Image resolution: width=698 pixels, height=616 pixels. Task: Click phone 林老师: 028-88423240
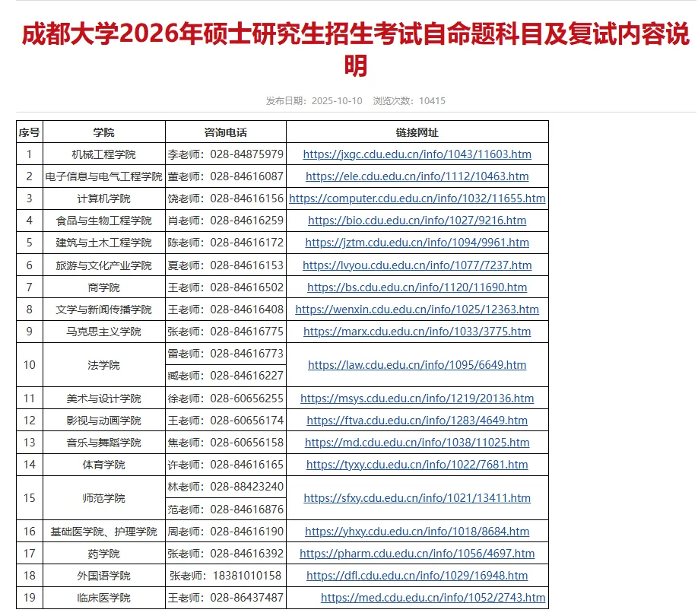point(226,487)
